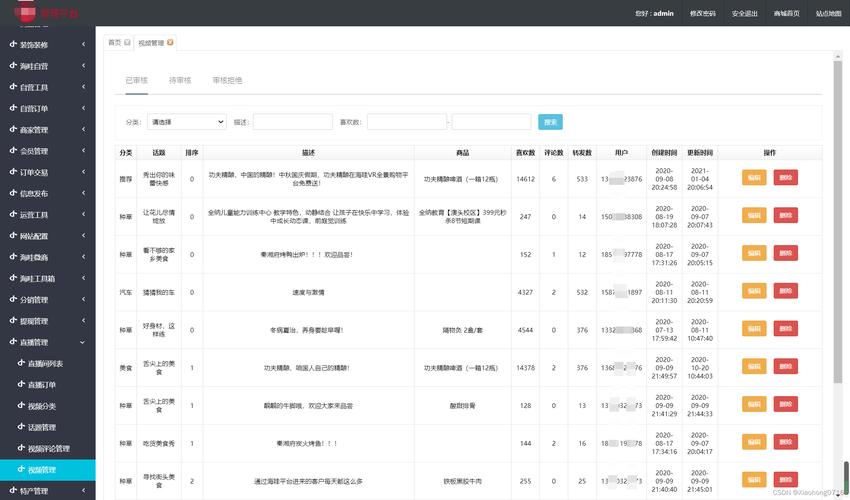Click the 直播订单 submenu icon
This screenshot has height=500, width=850.
tap(21, 384)
